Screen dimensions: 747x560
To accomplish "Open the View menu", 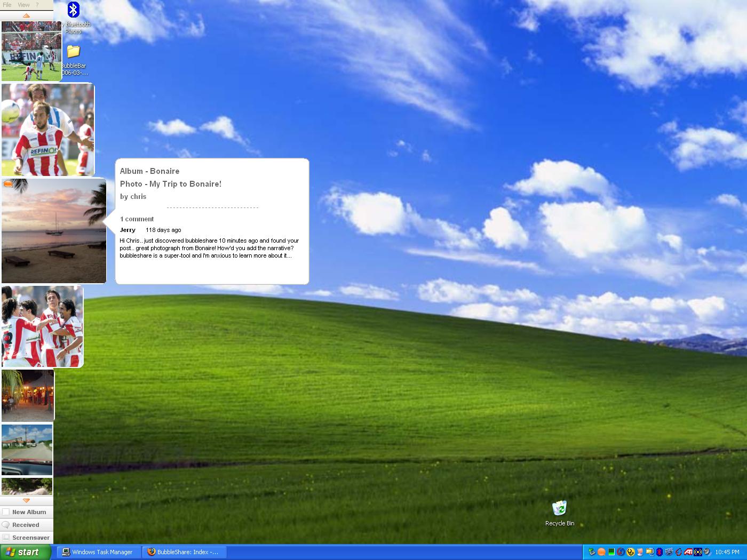I will (x=24, y=5).
